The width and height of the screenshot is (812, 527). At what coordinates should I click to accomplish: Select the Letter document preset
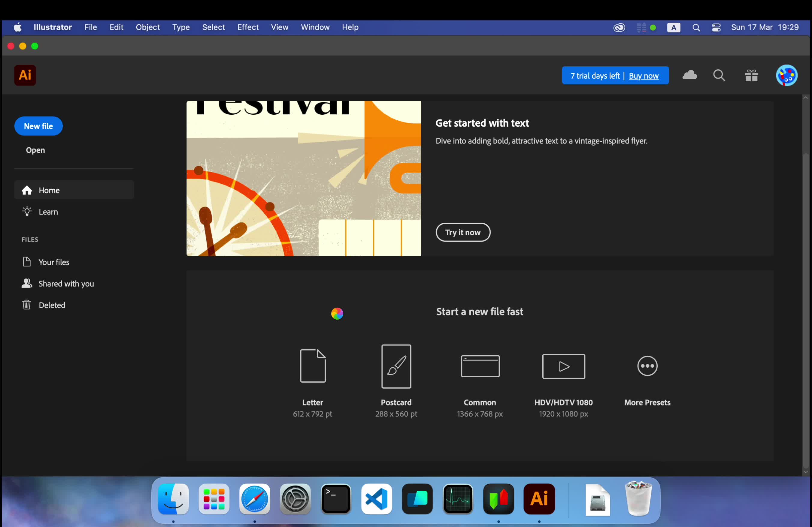click(313, 366)
